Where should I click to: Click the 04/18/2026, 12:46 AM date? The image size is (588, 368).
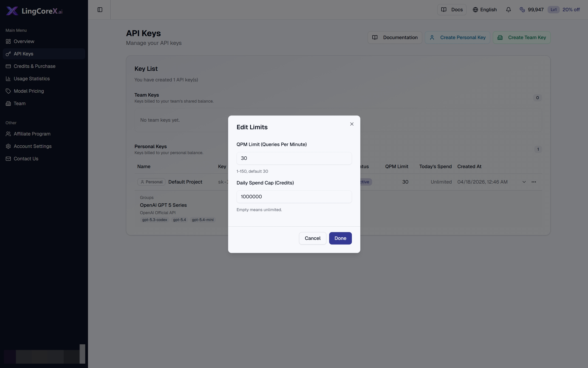click(482, 182)
